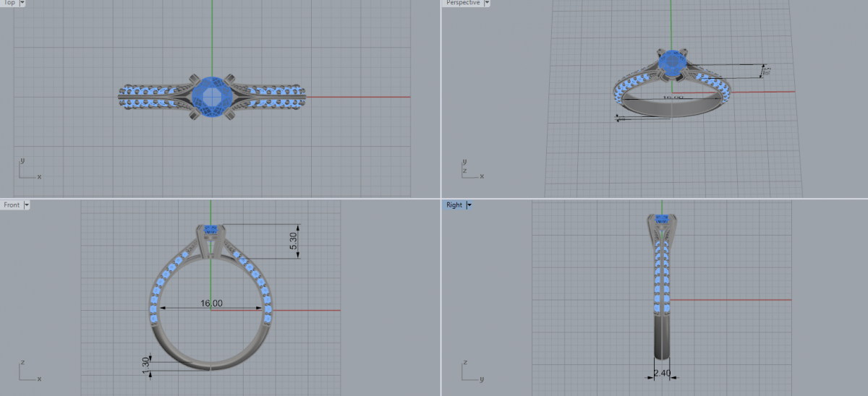Open the Top viewport dropdown arrow
Screen dimensions: 868x396
pyautogui.click(x=22, y=3)
